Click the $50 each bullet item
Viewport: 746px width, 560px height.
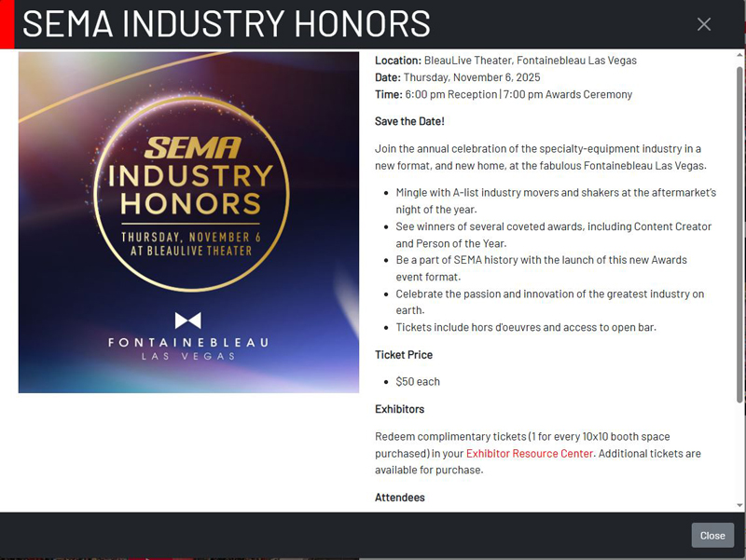click(418, 382)
